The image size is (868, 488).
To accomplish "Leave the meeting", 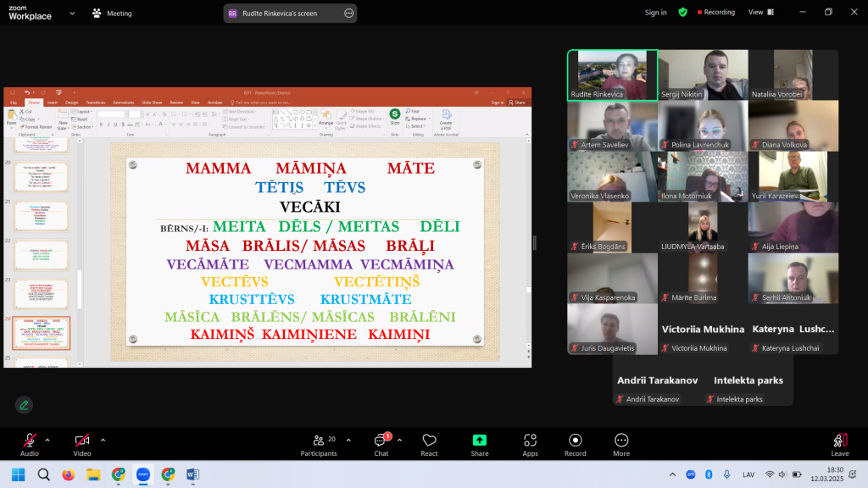I will (839, 444).
